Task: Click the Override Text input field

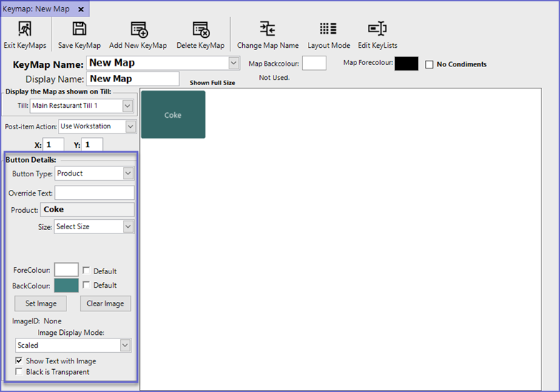Action: [94, 193]
